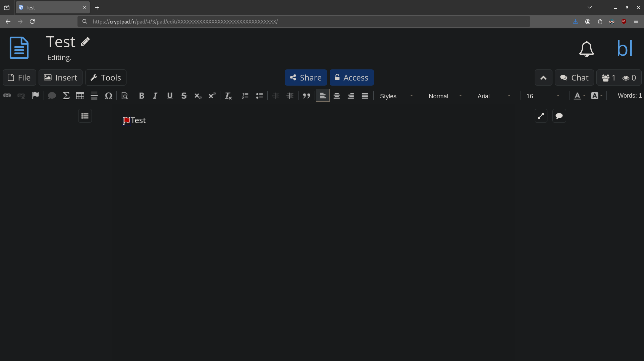Insert a special character with Omega icon
Screen dimensions: 644x361
(108, 96)
